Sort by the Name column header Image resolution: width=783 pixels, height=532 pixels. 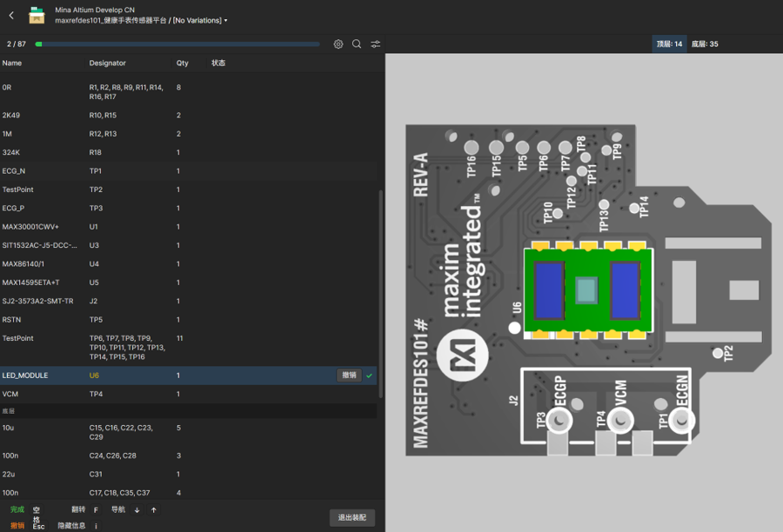[x=12, y=63]
